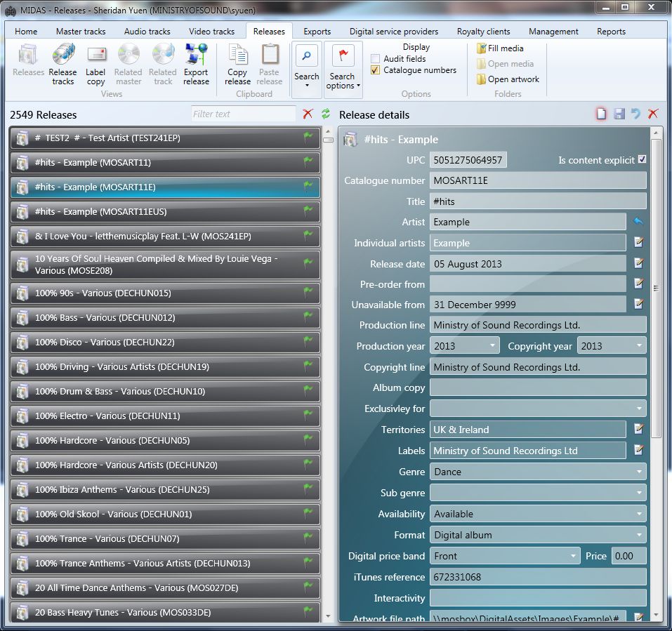The image size is (672, 631).
Task: Clear the filter with the red X
Action: 308,114
